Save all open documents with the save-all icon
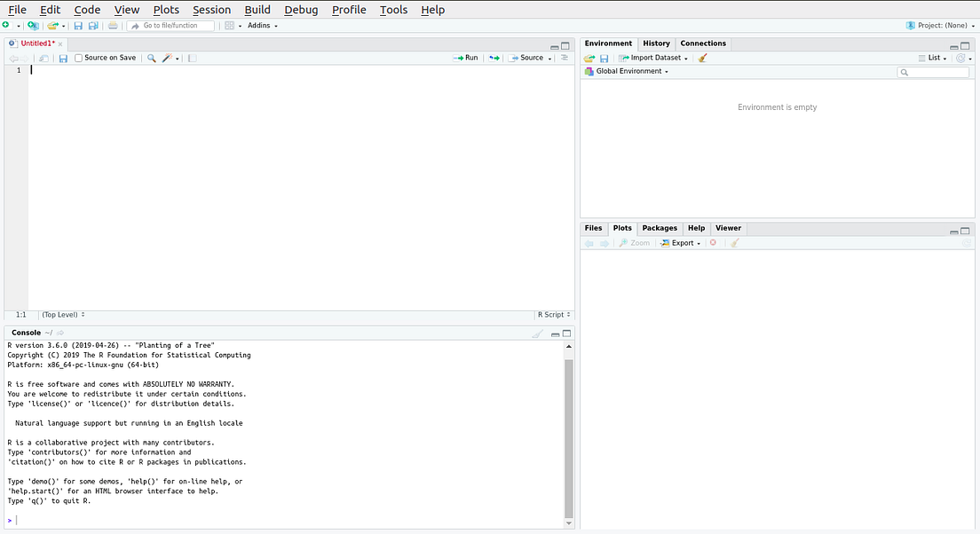Image resolution: width=980 pixels, height=534 pixels. tap(93, 25)
